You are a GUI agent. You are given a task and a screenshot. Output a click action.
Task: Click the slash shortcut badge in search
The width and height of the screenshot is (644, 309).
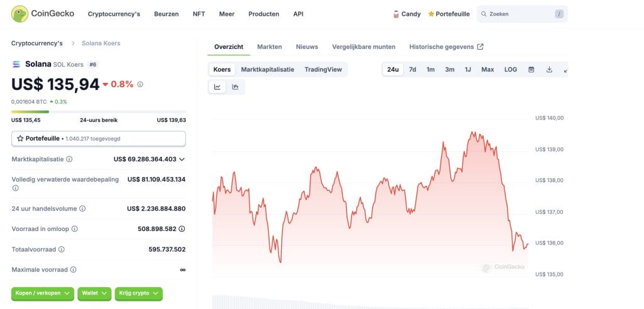559,14
